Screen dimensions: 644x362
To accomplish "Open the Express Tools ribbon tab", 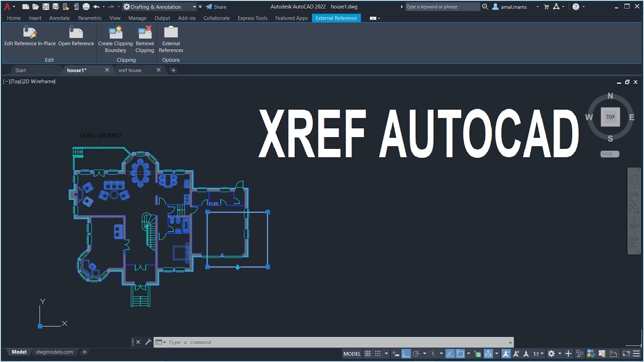I will pyautogui.click(x=253, y=18).
